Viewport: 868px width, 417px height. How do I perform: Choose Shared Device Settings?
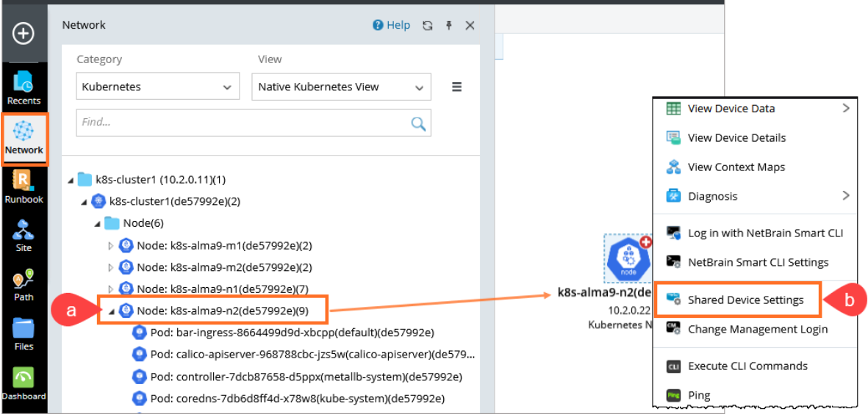click(x=736, y=300)
